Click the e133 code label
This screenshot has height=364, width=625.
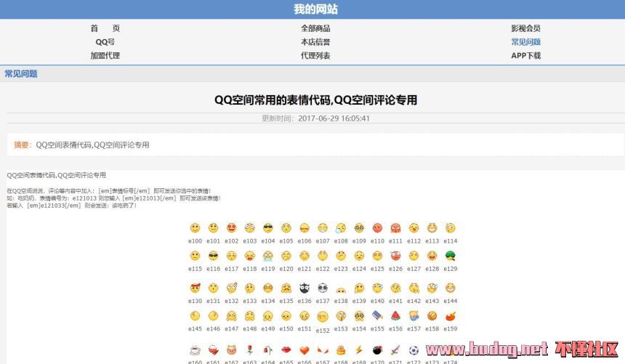(249, 301)
